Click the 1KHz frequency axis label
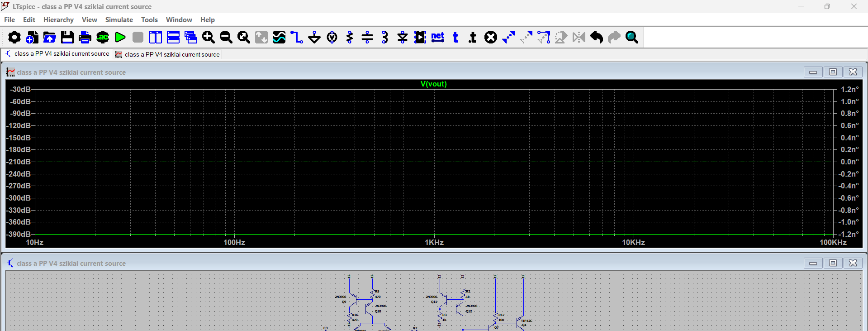The width and height of the screenshot is (868, 331). [x=434, y=242]
